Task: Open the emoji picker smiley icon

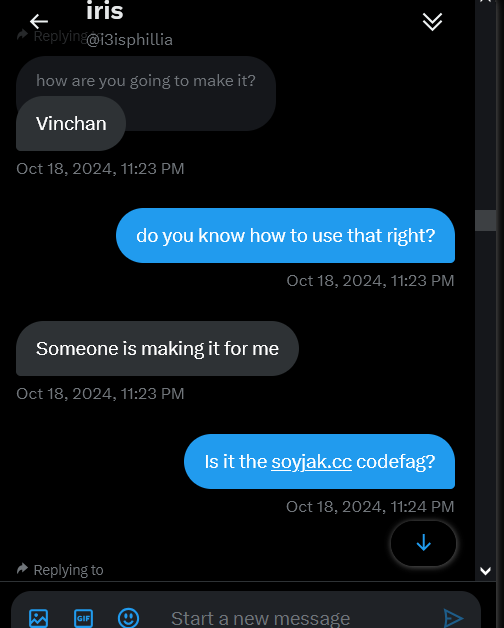Action: click(128, 618)
